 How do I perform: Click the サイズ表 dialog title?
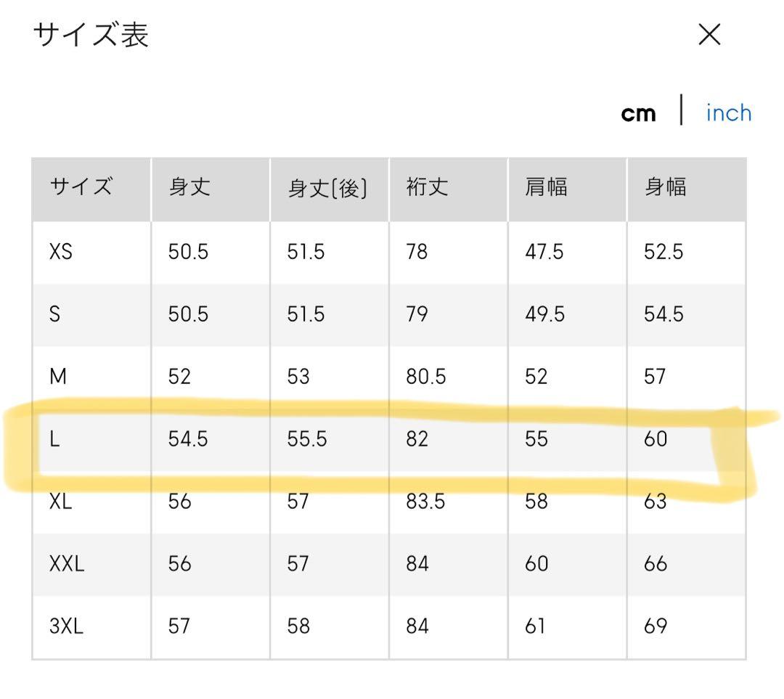pyautogui.click(x=91, y=35)
